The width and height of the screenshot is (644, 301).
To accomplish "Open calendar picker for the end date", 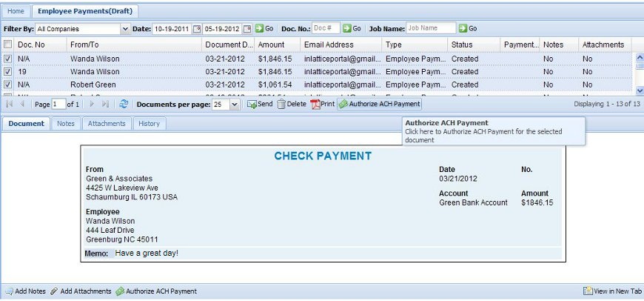I will 247,28.
